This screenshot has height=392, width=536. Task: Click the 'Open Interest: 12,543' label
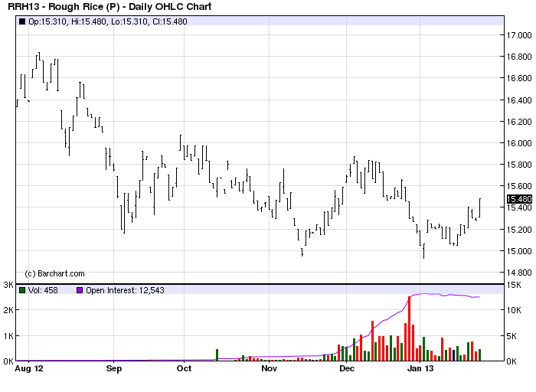(x=125, y=290)
